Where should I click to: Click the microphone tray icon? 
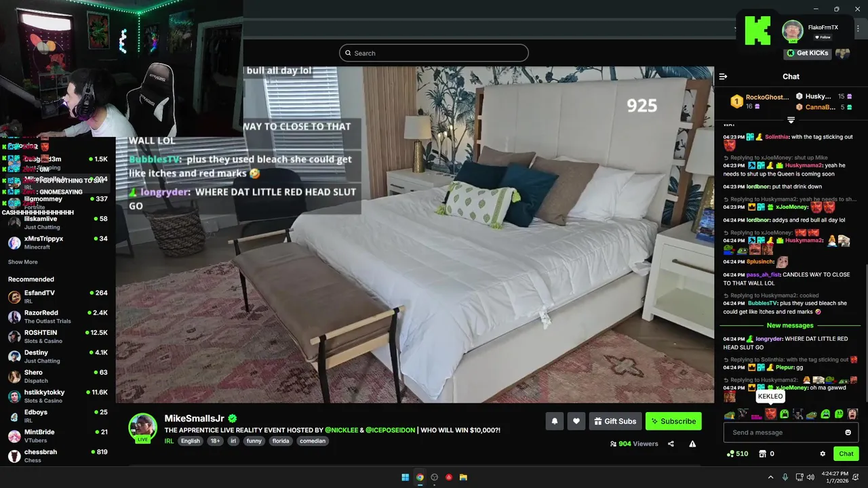(785, 477)
